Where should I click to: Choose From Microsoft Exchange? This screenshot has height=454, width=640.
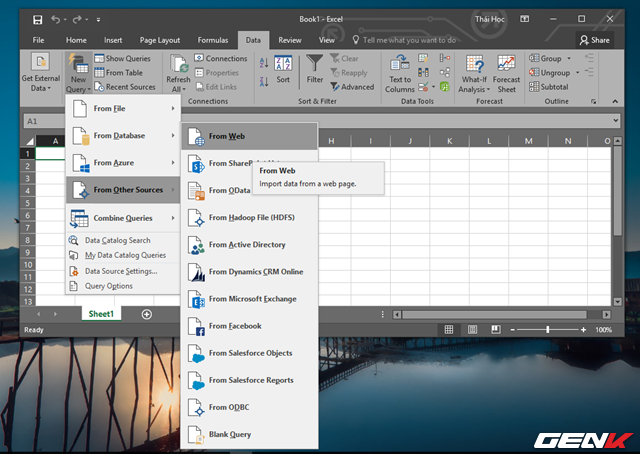tap(249, 299)
